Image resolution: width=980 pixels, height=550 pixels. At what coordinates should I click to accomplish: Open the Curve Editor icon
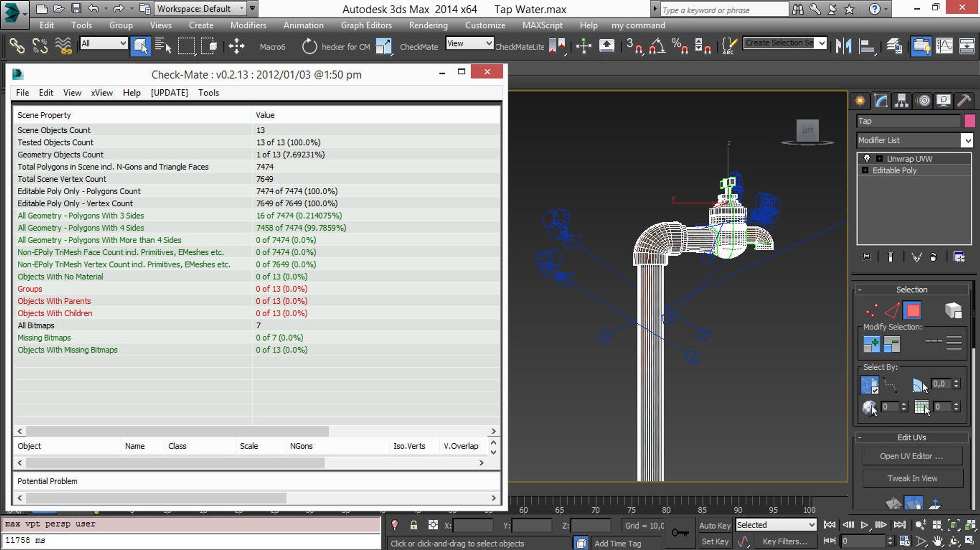pyautogui.click(x=944, y=46)
